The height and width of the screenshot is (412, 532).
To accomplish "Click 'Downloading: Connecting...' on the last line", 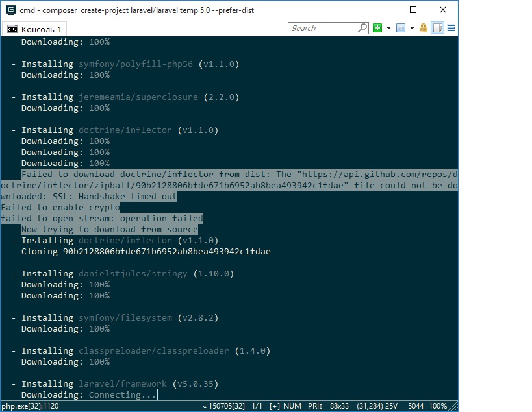I will click(88, 394).
